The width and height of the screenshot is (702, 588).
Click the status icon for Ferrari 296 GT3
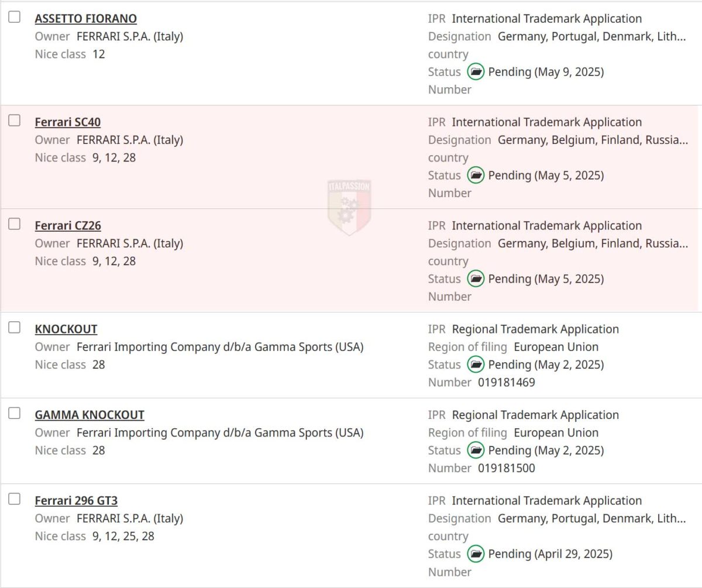(476, 553)
